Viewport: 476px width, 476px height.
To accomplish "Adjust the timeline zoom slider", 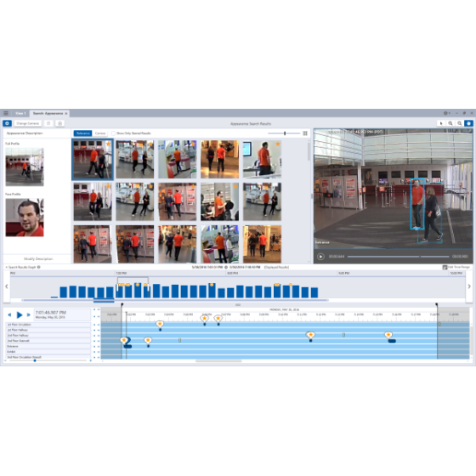I will click(35, 360).
